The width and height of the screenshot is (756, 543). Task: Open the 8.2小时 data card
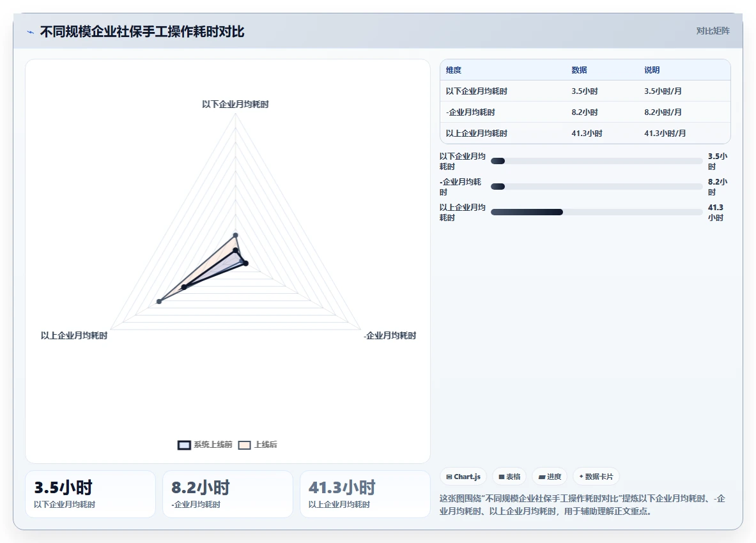tap(228, 494)
